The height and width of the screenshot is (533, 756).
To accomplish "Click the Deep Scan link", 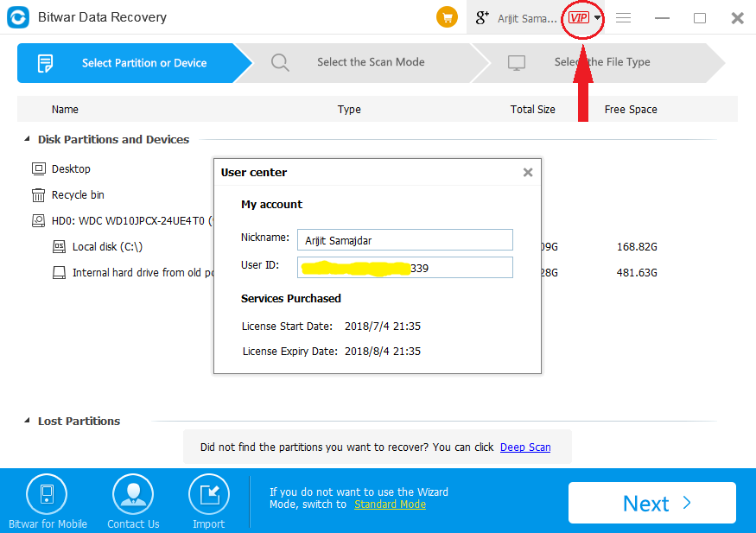I will [x=524, y=447].
